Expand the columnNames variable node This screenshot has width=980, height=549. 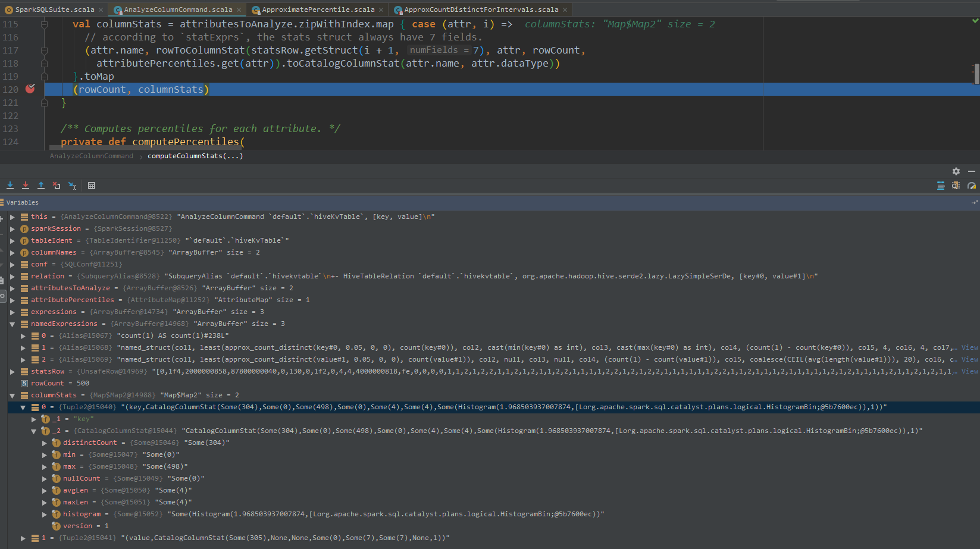[x=12, y=253]
